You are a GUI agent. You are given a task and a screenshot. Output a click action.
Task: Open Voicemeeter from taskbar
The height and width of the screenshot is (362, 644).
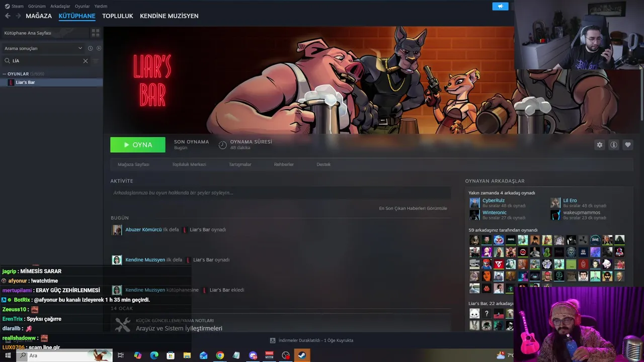coord(269,355)
